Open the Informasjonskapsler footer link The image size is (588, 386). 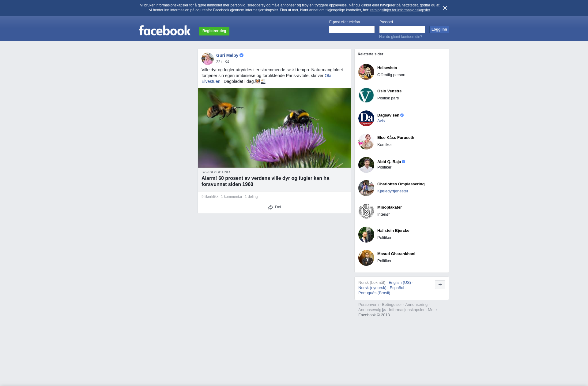[x=407, y=310]
